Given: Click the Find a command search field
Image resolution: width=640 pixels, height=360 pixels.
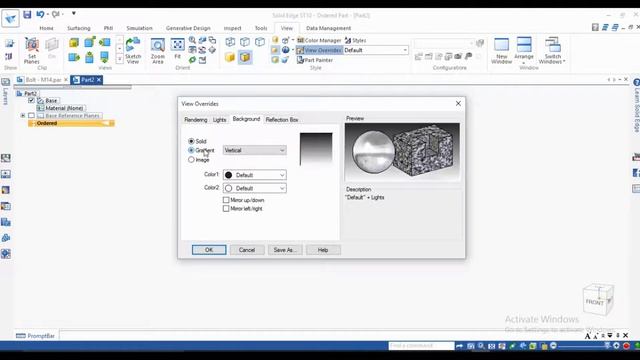Looking at the screenshot, I should click(421, 346).
